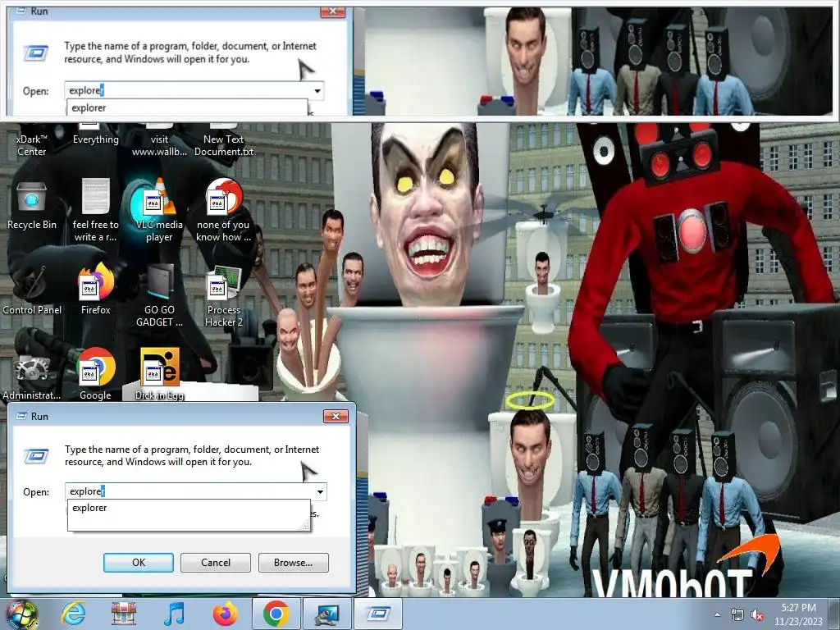The height and width of the screenshot is (630, 840).
Task: Select the GO GO GADGET desktop icon
Action: pos(159,295)
